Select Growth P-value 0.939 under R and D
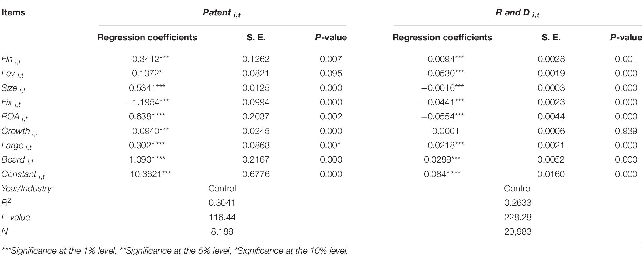Viewport: 644px width, 257px height. (626, 131)
